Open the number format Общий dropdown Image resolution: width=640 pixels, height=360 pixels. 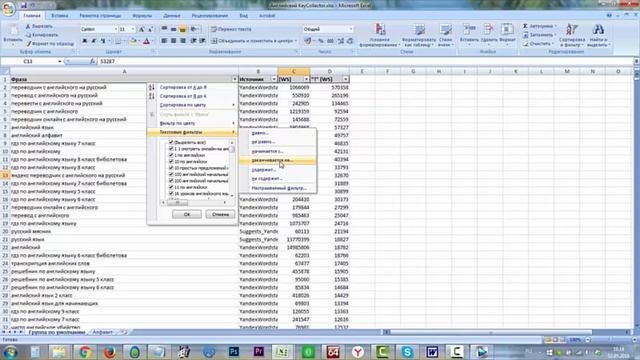pyautogui.click(x=351, y=29)
